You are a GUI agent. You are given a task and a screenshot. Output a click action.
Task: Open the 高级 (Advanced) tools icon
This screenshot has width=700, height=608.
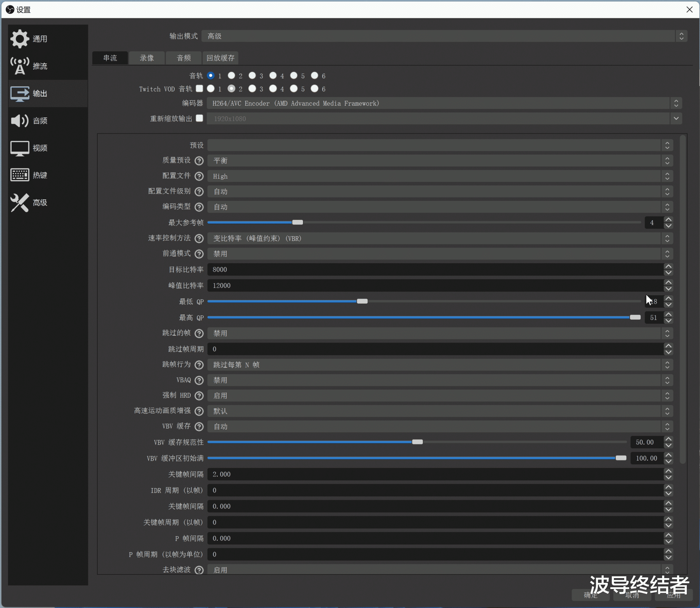click(20, 202)
